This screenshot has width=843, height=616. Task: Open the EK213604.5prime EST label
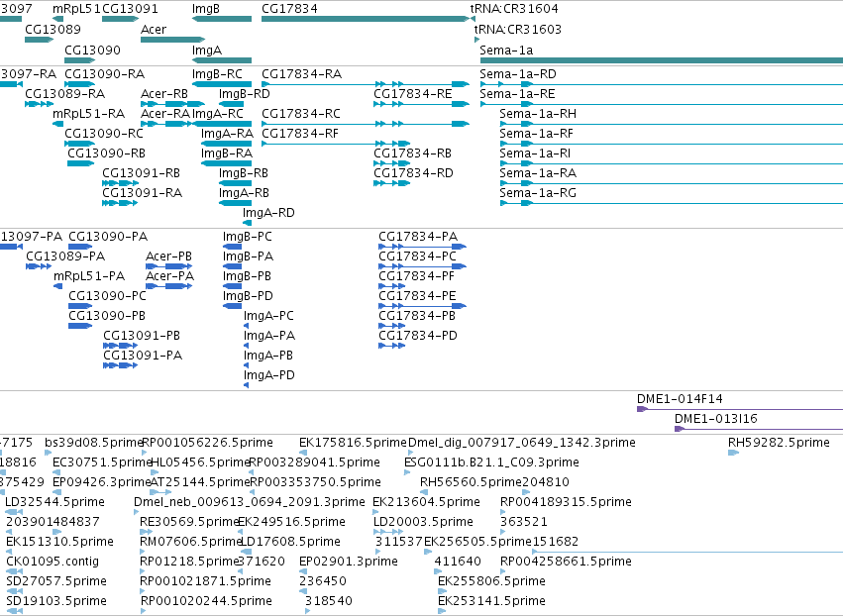[x=426, y=502]
